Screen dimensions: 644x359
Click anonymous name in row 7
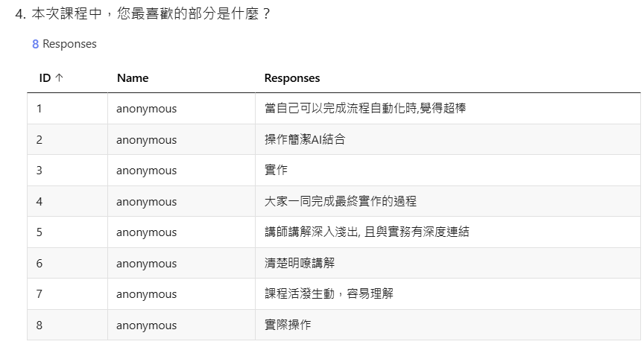tap(146, 294)
